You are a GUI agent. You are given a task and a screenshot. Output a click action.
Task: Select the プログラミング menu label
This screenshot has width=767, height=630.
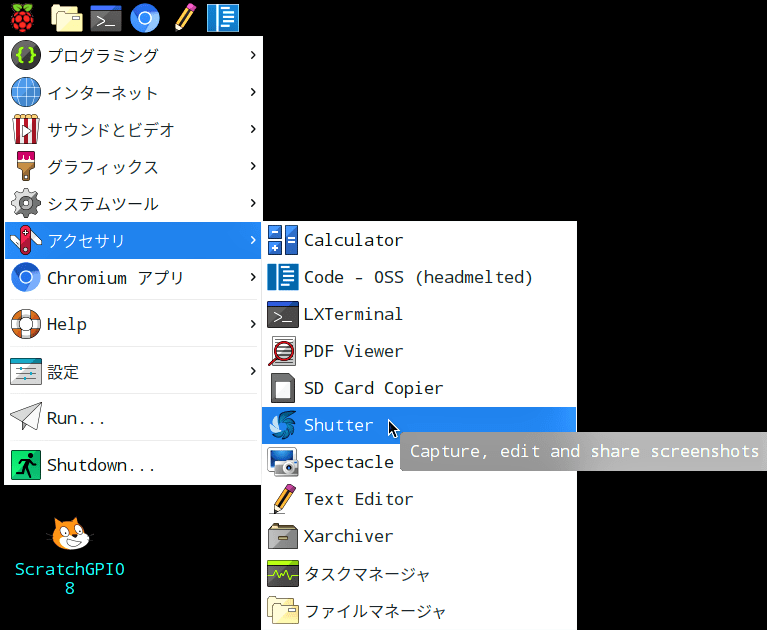103,55
